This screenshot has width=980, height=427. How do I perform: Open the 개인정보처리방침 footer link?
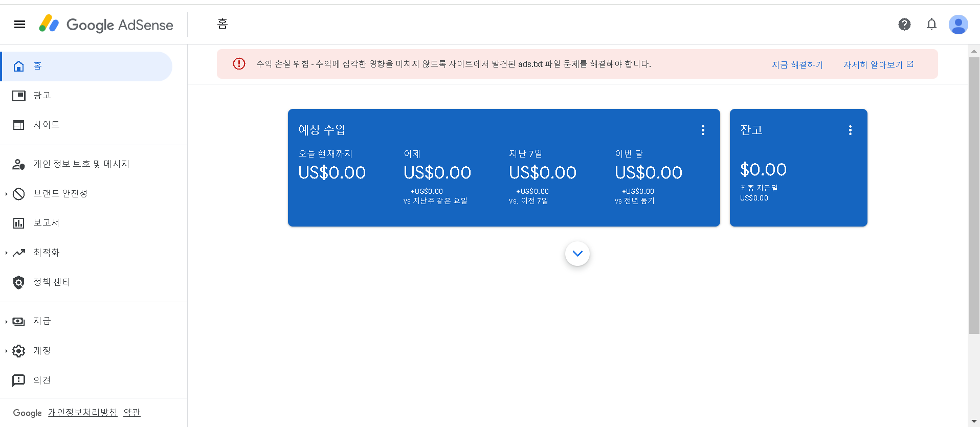[x=83, y=412]
